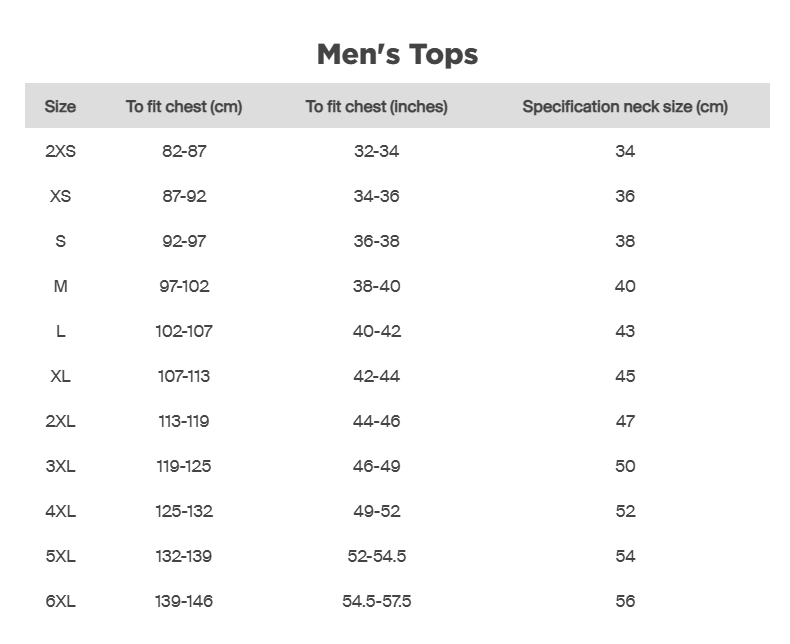
Task: Select inches value 42-44
Action: (376, 376)
